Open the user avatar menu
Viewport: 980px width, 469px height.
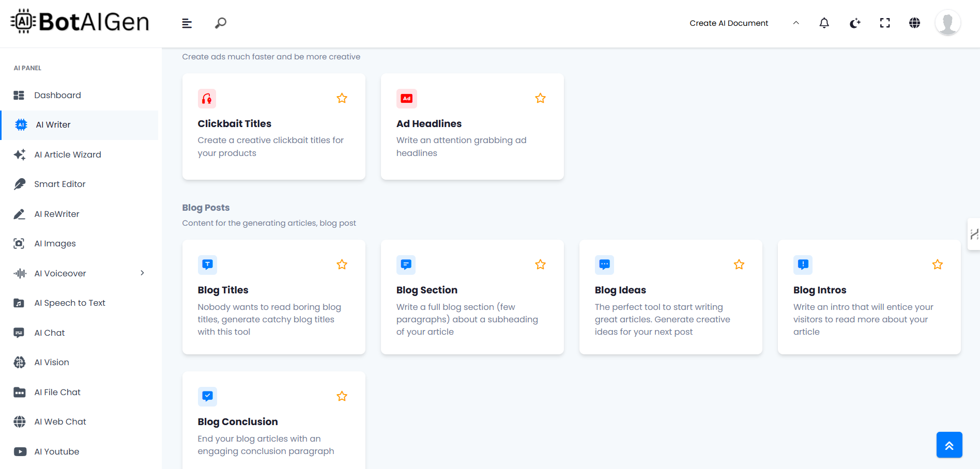(947, 23)
